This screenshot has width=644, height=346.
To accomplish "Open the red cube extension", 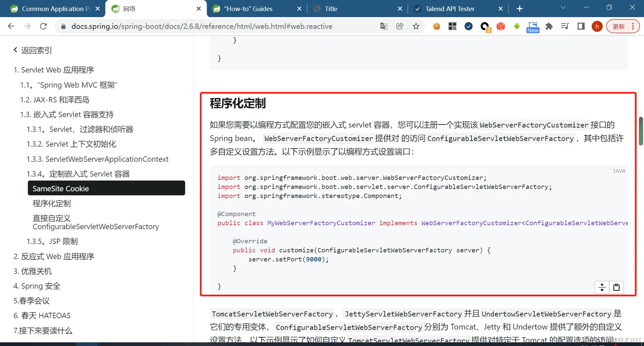I will pyautogui.click(x=501, y=26).
